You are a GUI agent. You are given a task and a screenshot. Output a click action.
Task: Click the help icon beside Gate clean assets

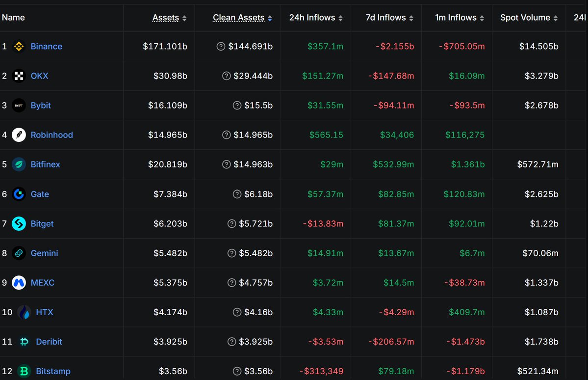pos(237,194)
